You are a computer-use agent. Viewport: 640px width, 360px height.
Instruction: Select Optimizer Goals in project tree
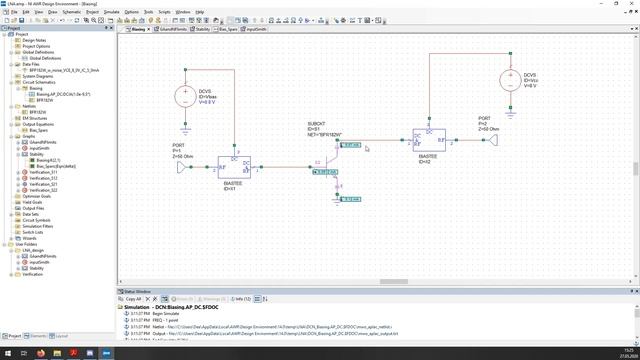pos(36,196)
